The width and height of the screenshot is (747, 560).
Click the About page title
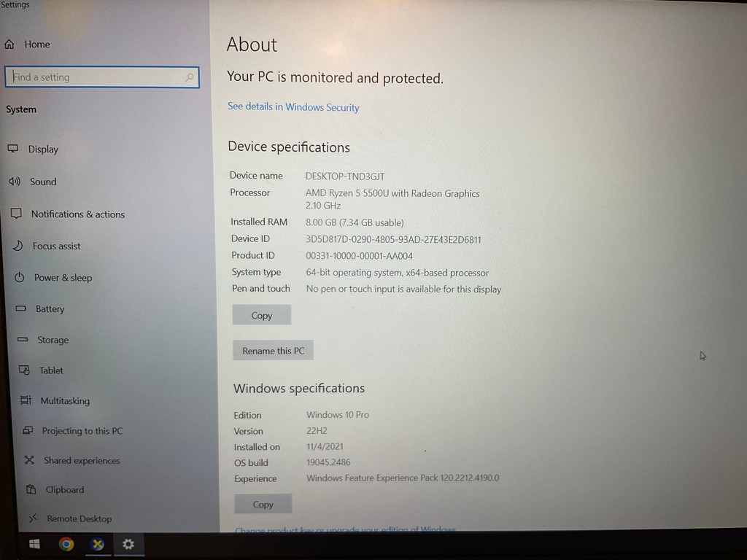click(252, 44)
